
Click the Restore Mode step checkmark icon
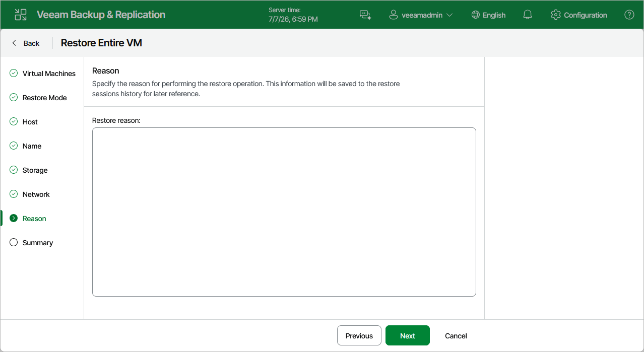pyautogui.click(x=14, y=97)
